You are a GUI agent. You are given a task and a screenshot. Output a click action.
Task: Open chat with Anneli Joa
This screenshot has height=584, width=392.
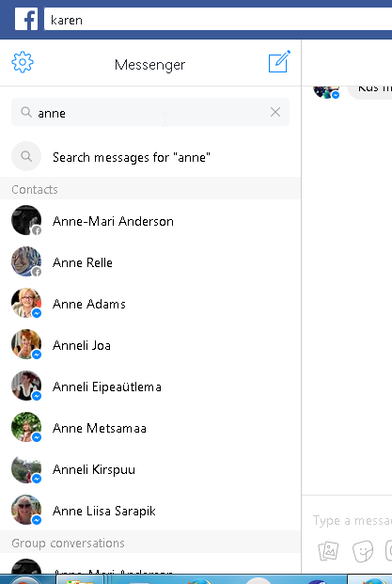(x=150, y=344)
